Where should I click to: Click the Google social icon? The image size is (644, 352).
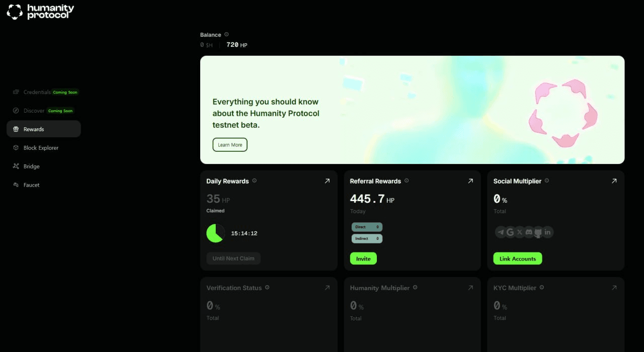point(510,232)
